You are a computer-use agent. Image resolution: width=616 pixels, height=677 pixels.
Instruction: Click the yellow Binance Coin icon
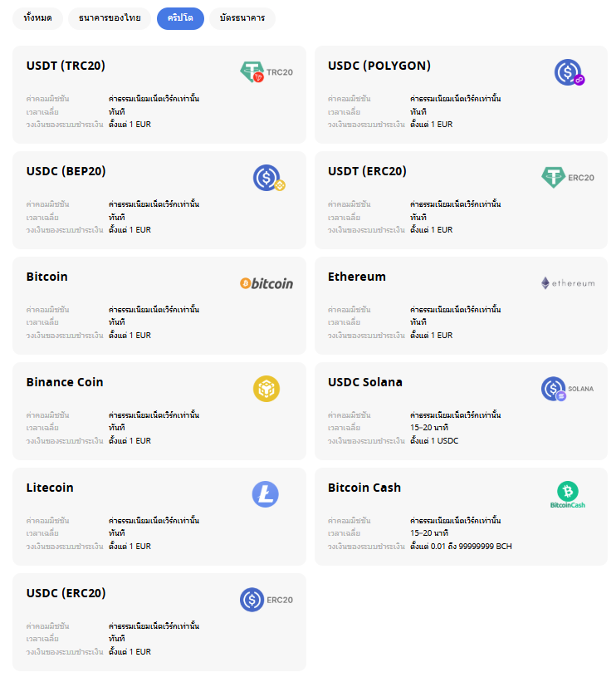[x=266, y=389]
